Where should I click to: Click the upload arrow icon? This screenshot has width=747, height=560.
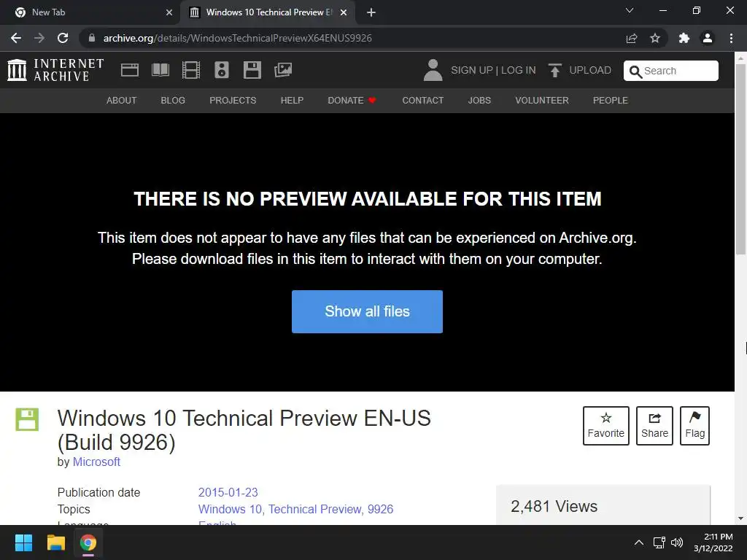point(554,70)
